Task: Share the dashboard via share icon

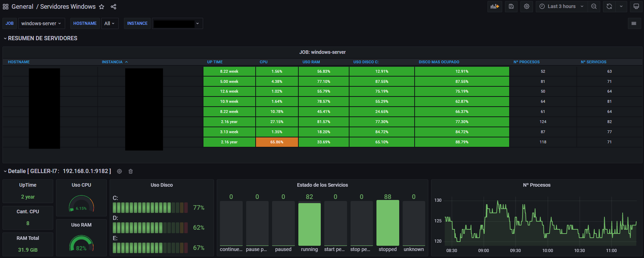Action: tap(113, 7)
